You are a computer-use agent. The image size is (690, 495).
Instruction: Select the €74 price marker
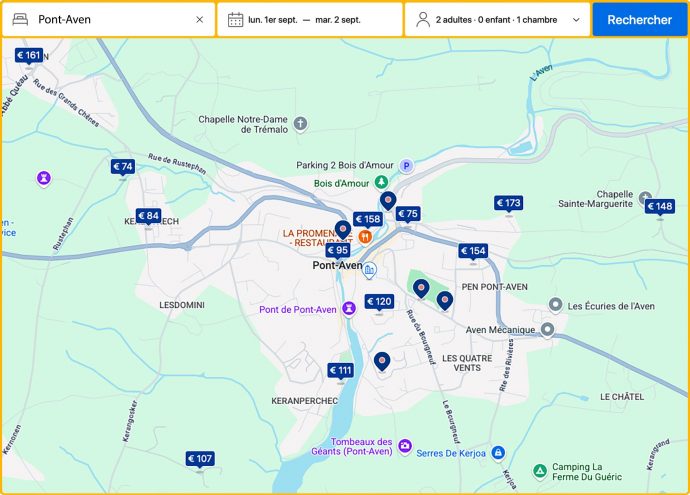point(122,167)
